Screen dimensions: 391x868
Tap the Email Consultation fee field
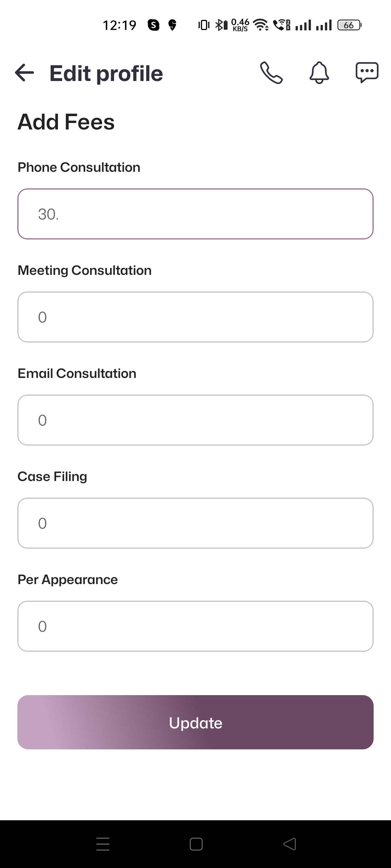click(195, 420)
